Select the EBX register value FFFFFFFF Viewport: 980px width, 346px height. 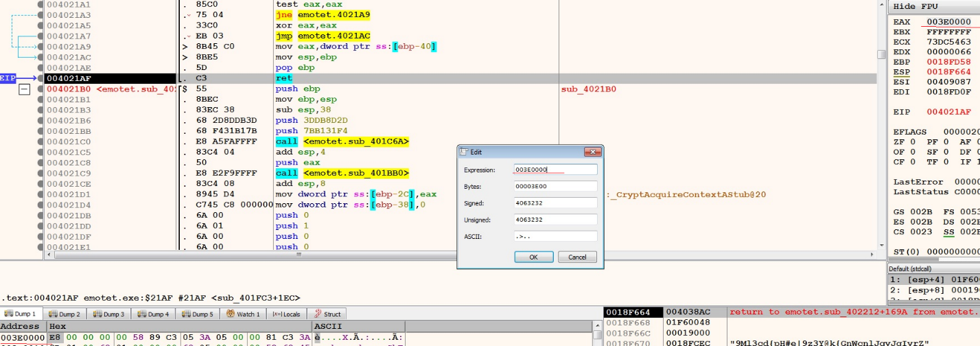point(949,32)
